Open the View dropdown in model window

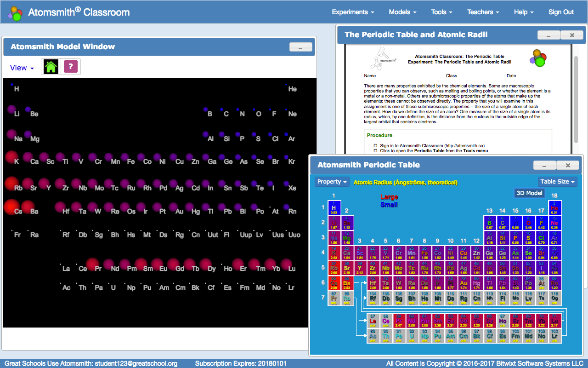pyautogui.click(x=22, y=68)
